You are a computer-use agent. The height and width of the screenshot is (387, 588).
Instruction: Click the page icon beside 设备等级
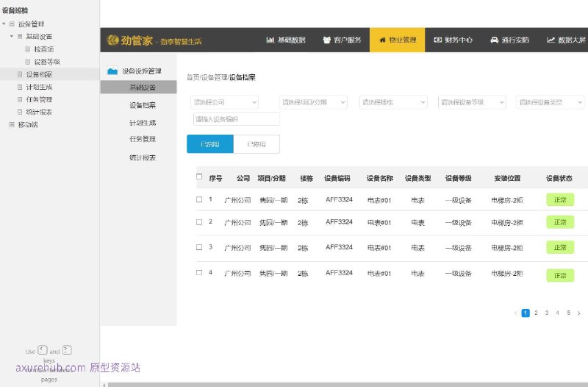28,62
